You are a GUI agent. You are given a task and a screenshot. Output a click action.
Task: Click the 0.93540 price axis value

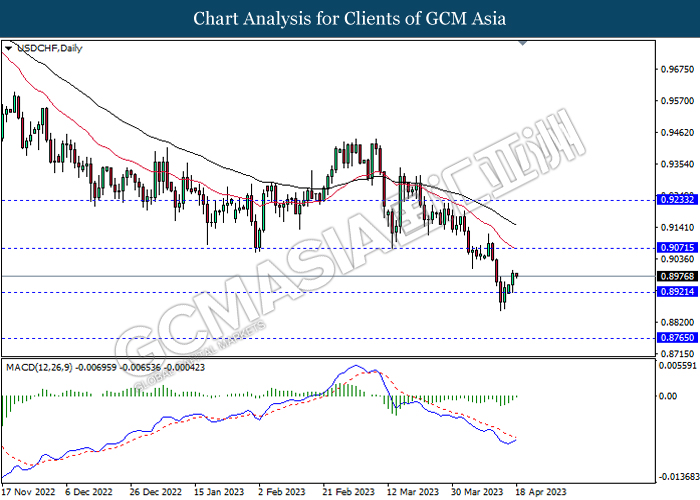[677, 164]
